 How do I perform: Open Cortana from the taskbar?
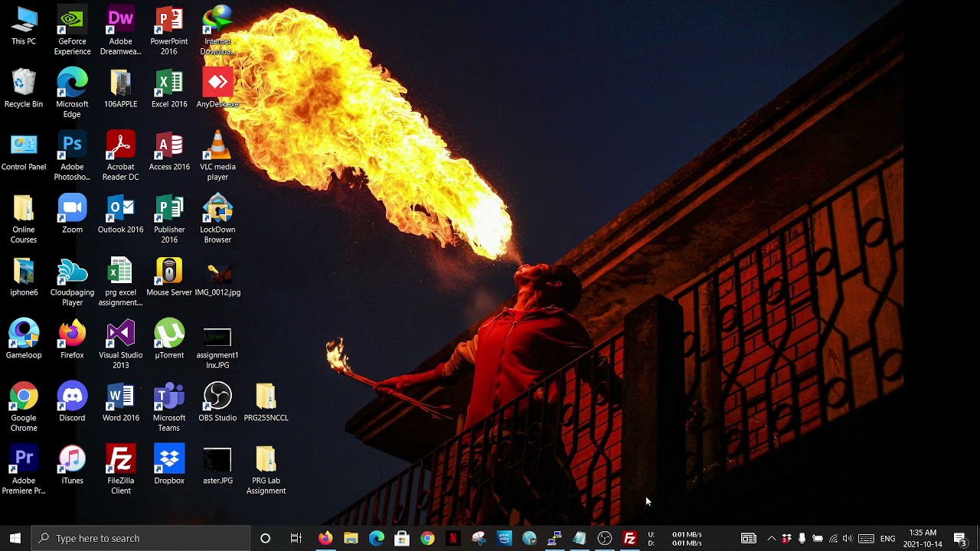tap(265, 538)
